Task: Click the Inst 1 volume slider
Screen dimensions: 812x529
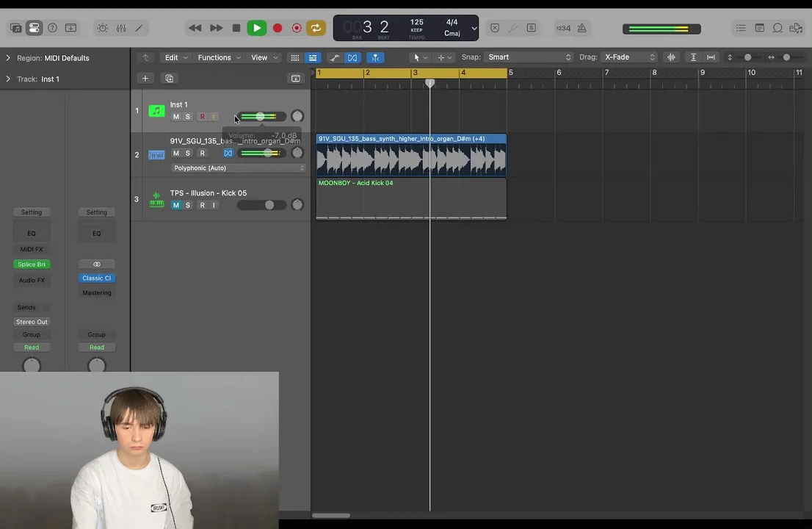Action: [x=261, y=117]
